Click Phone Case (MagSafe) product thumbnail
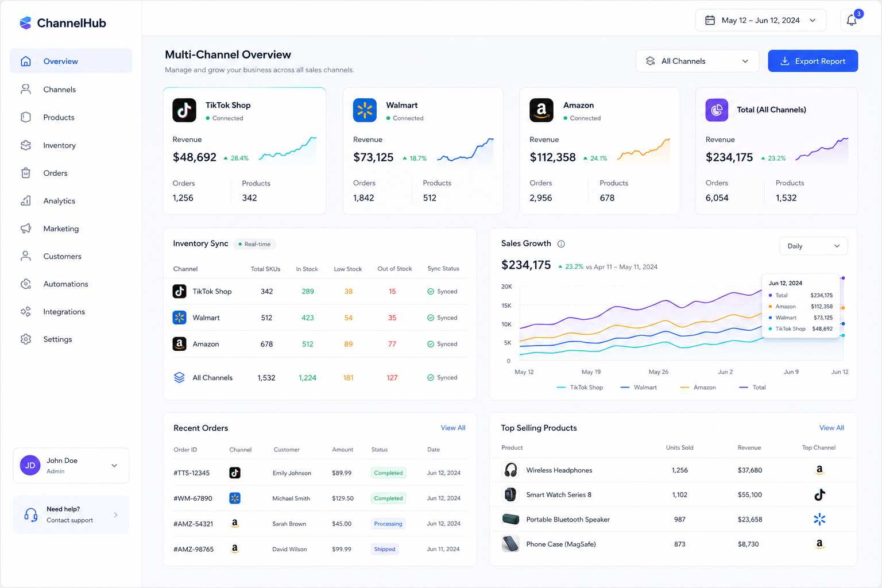 coord(510,544)
